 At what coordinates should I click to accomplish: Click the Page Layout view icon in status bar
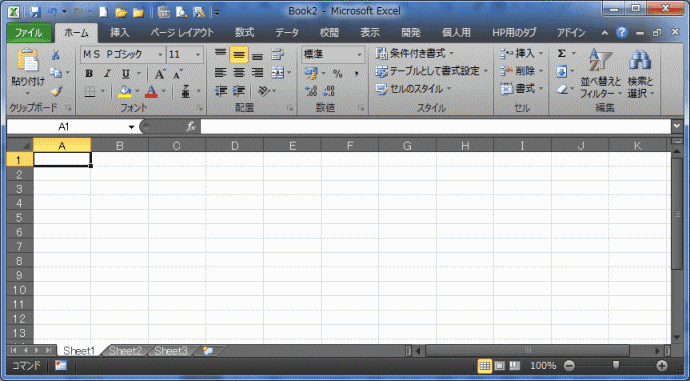tap(499, 366)
